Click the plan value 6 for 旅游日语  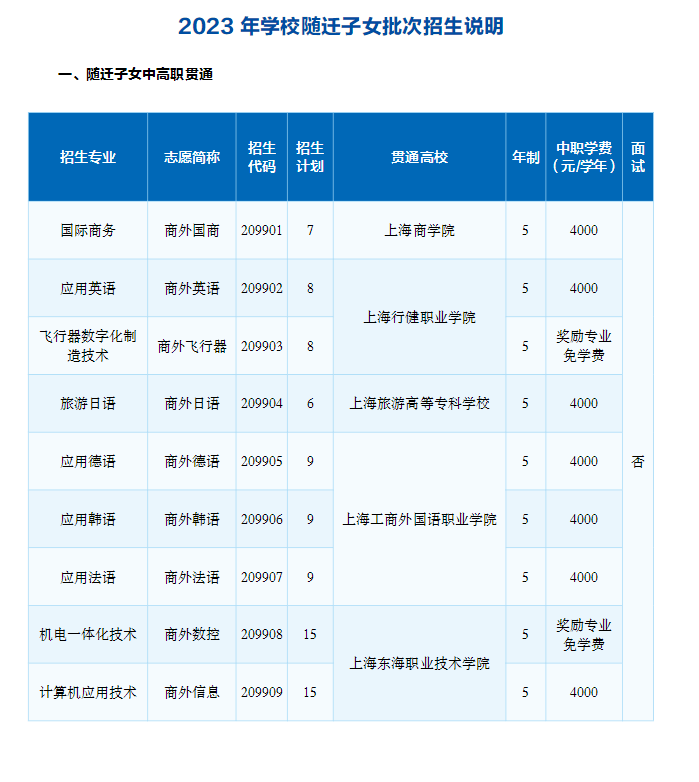[310, 403]
